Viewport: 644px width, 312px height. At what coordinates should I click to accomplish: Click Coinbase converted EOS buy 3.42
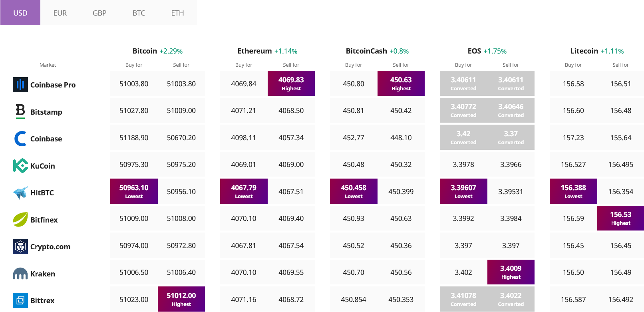tap(463, 137)
